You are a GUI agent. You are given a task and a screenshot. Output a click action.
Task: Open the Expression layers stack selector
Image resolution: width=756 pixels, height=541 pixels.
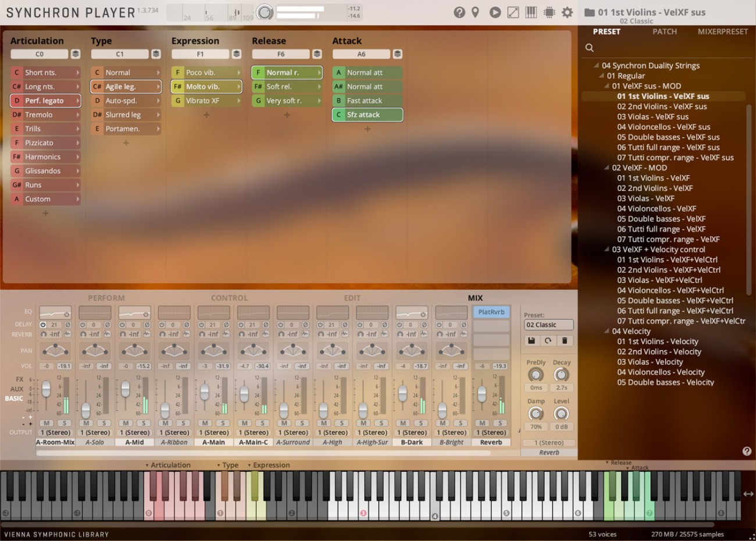click(236, 54)
